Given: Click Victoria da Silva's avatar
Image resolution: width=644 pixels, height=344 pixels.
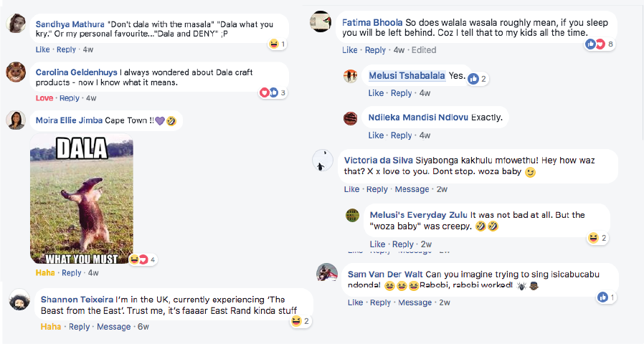Looking at the screenshot, I should point(323,161).
